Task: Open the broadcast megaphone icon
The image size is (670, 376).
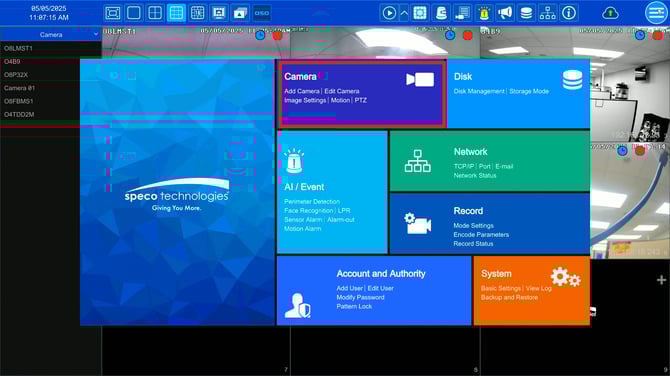Action: coord(505,13)
